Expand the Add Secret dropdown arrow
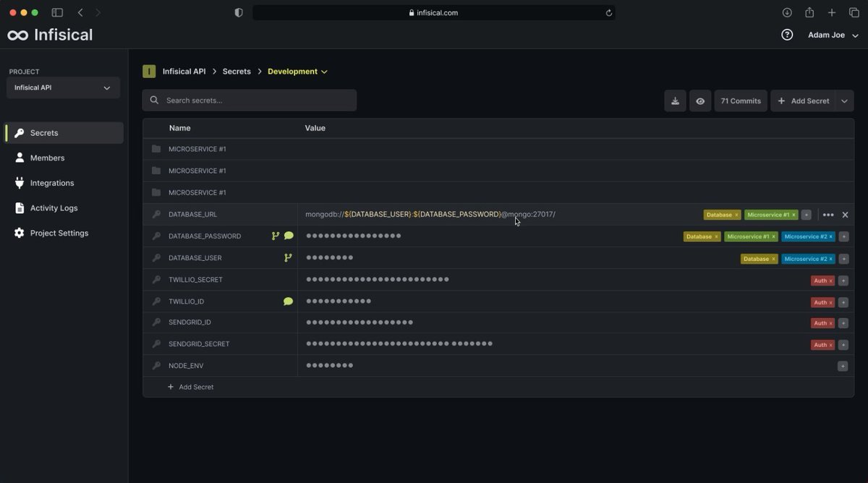Viewport: 868px width, 483px height. coord(844,101)
